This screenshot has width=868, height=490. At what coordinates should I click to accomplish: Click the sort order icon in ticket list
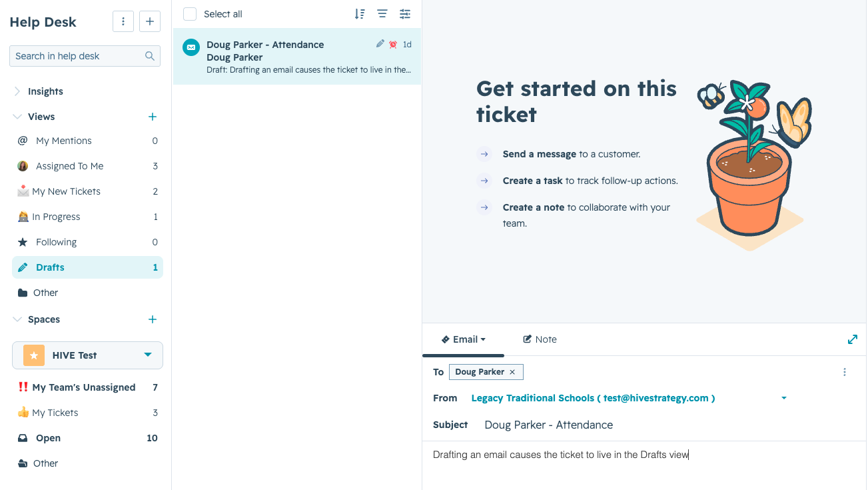(360, 14)
